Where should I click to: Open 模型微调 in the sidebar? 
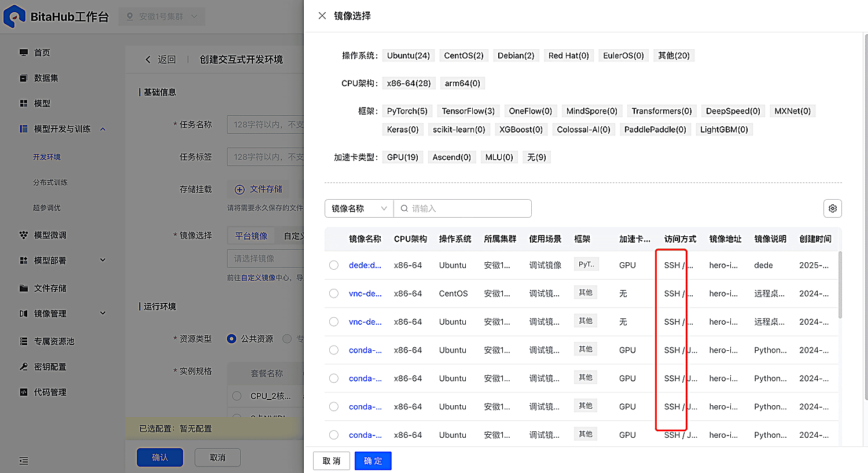point(50,235)
